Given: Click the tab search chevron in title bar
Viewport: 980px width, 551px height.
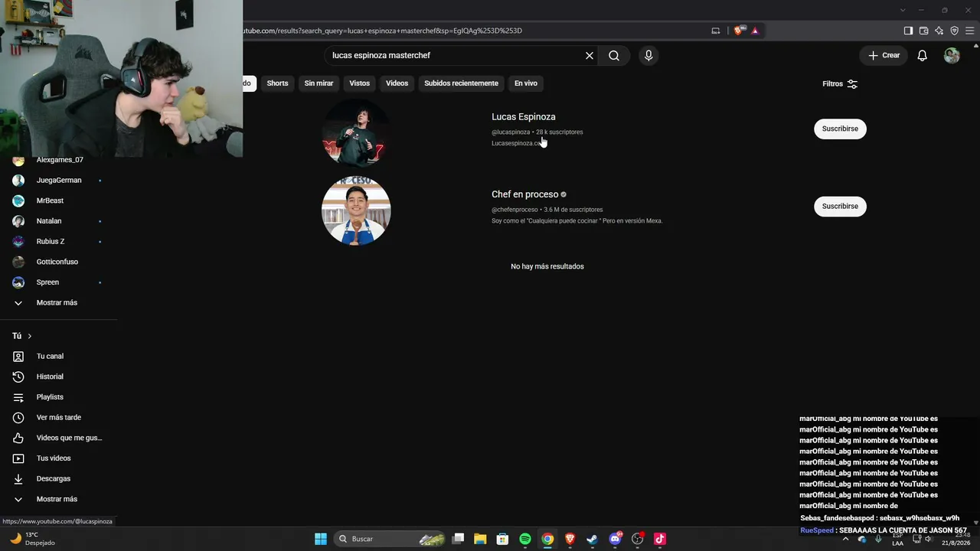Looking at the screenshot, I should 903,10.
